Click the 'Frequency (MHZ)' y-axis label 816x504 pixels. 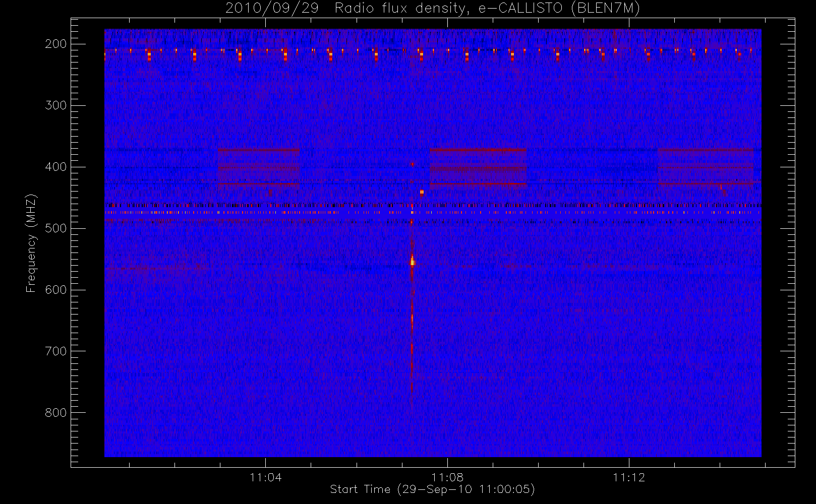pos(31,243)
